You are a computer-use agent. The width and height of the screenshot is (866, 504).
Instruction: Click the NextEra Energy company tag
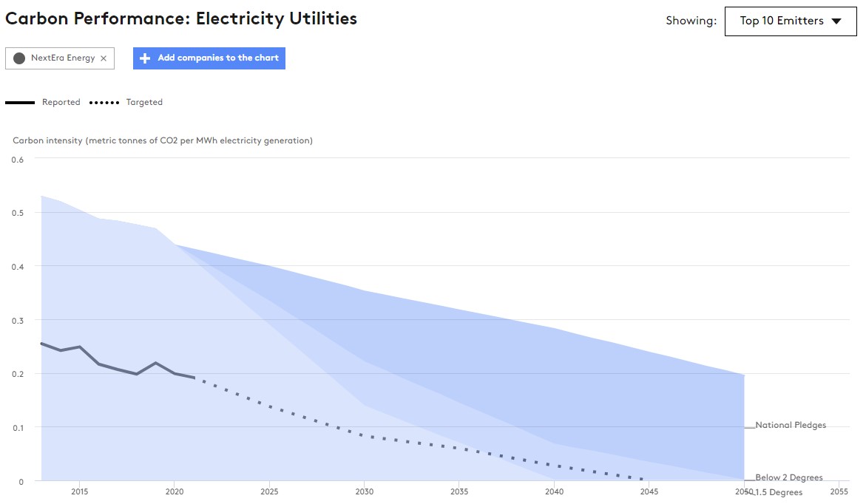coord(62,58)
